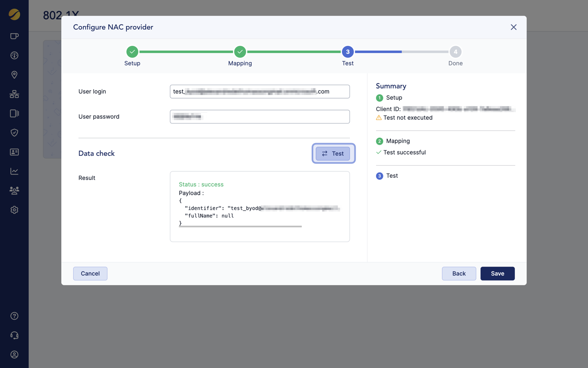This screenshot has width=588, height=368.
Task: Jump to the Mapping wizard step
Action: click(x=240, y=52)
